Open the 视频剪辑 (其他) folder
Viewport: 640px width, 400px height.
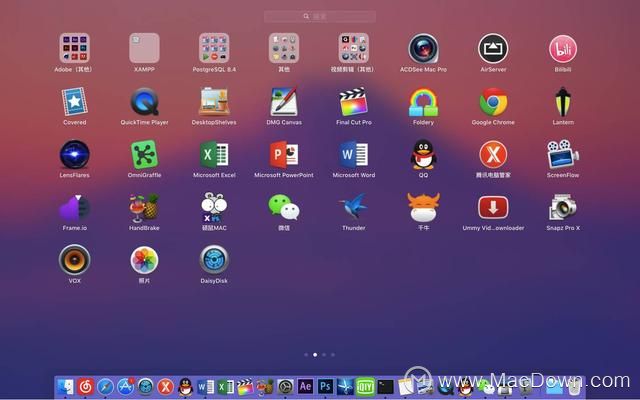pos(353,48)
